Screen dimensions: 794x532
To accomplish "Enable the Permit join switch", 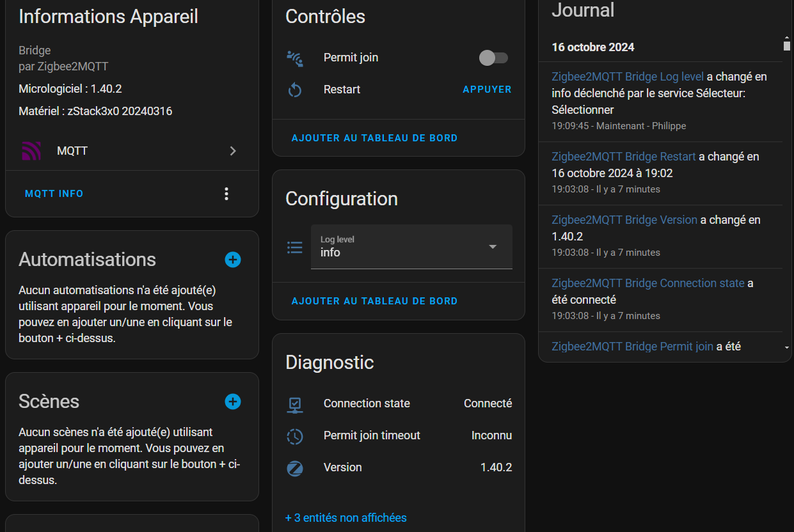I will (493, 58).
